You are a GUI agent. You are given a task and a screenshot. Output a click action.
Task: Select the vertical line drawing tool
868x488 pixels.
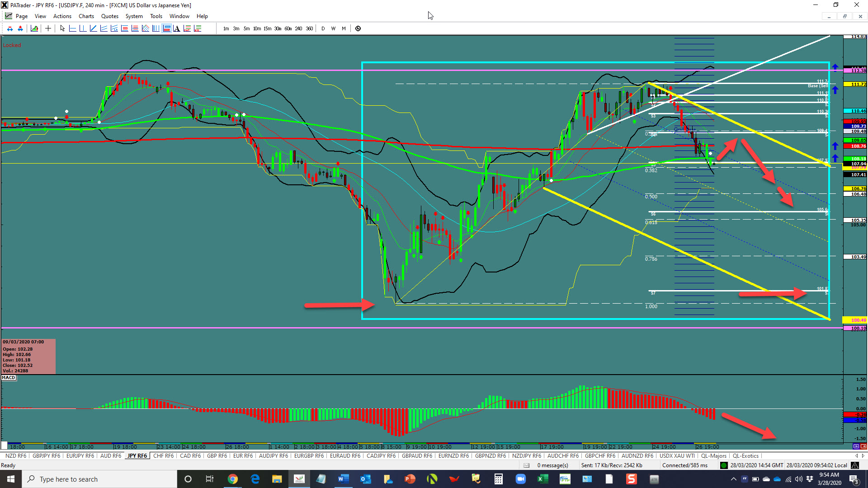[83, 28]
